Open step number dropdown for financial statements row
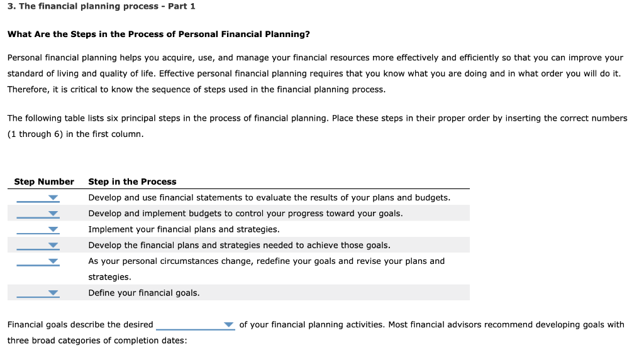The width and height of the screenshot is (644, 360). [x=38, y=198]
